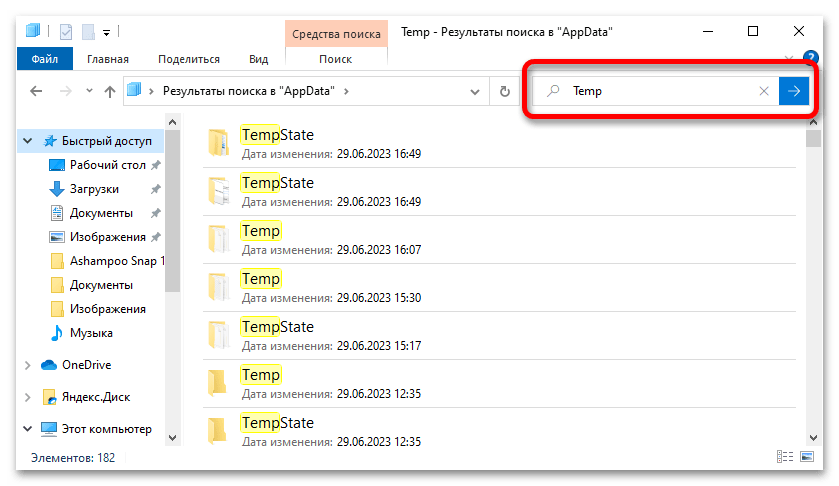Open pinned Изображения in quick access
Image resolution: width=839 pixels, height=486 pixels.
(x=108, y=237)
